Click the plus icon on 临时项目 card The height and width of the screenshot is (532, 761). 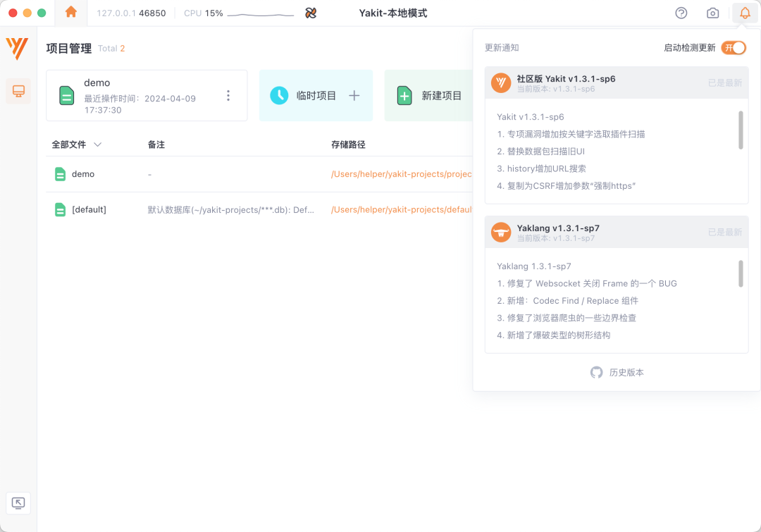click(x=354, y=96)
